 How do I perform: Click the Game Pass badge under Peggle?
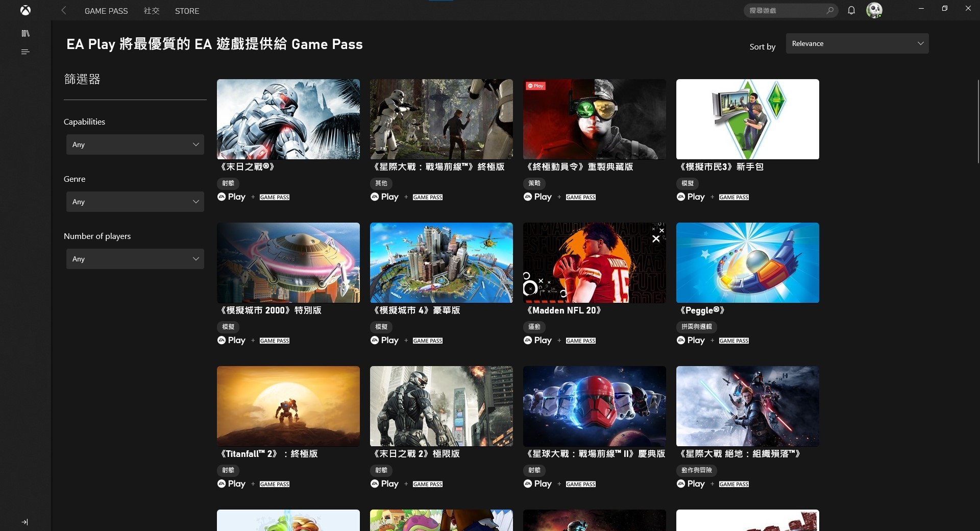[734, 341]
